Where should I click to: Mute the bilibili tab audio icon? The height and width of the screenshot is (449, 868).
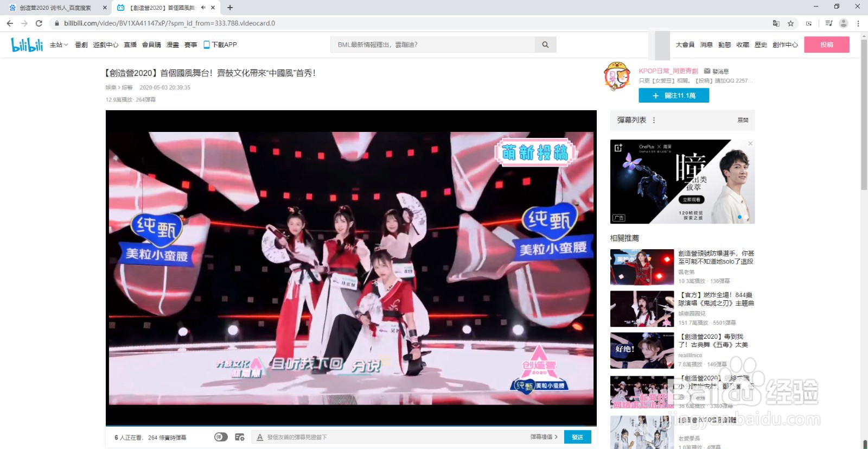(x=203, y=8)
